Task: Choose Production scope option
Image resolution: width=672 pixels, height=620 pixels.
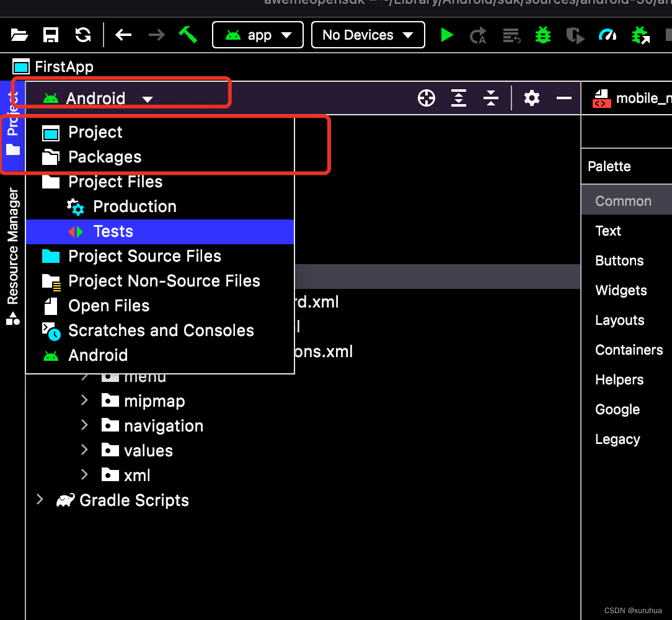Action: [x=160, y=206]
